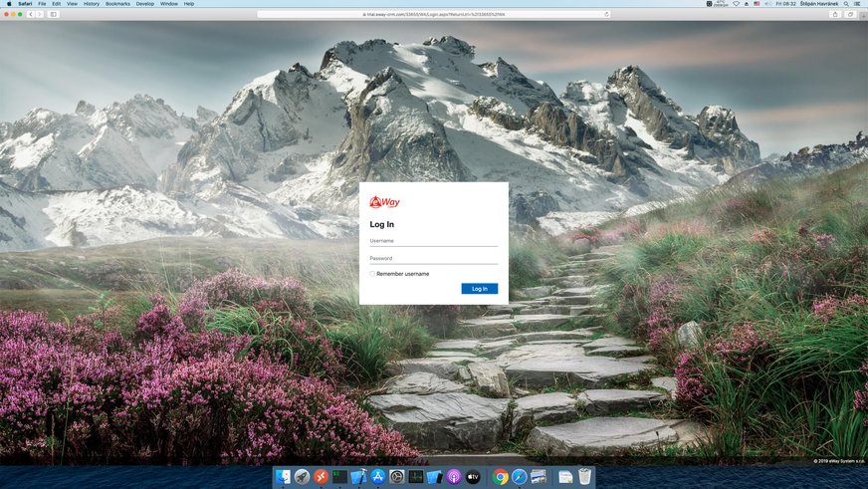Click the Safari reload page icon
The width and height of the screenshot is (868, 489).
tap(606, 14)
